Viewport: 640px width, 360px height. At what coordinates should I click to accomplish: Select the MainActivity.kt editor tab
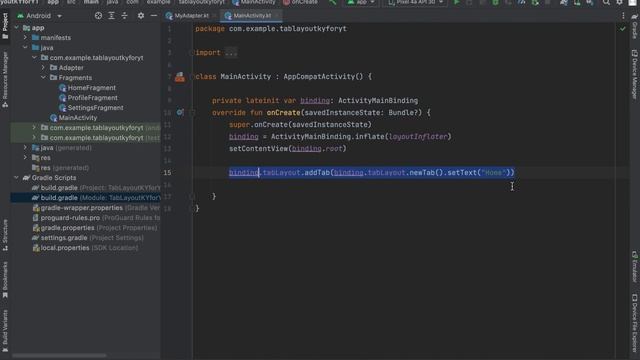coord(251,16)
